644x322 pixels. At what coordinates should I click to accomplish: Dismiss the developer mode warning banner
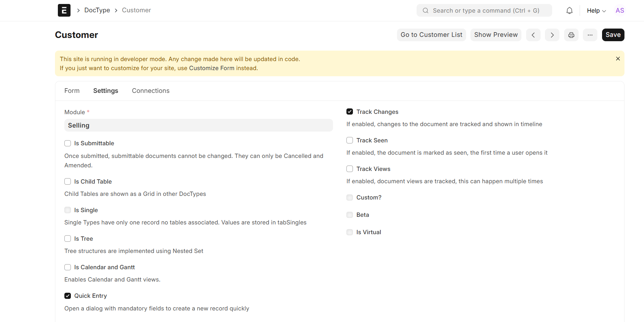click(618, 59)
